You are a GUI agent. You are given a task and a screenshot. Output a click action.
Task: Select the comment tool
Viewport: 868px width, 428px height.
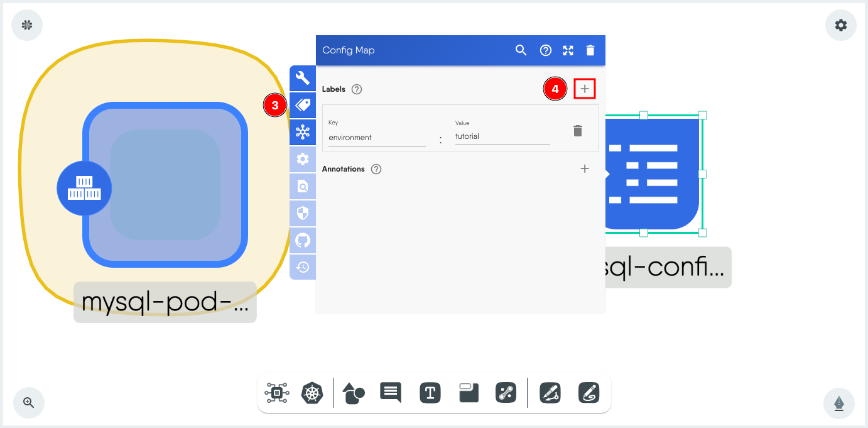pos(390,393)
